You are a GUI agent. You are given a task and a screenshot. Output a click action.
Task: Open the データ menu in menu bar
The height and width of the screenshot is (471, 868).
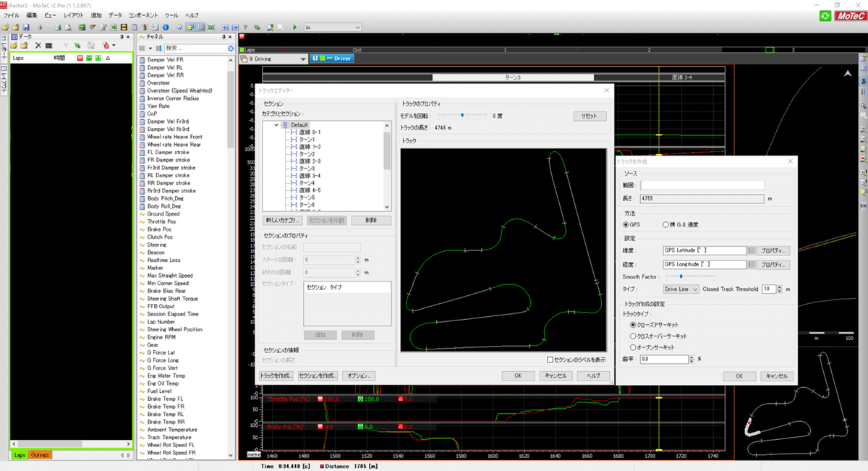[x=115, y=15]
